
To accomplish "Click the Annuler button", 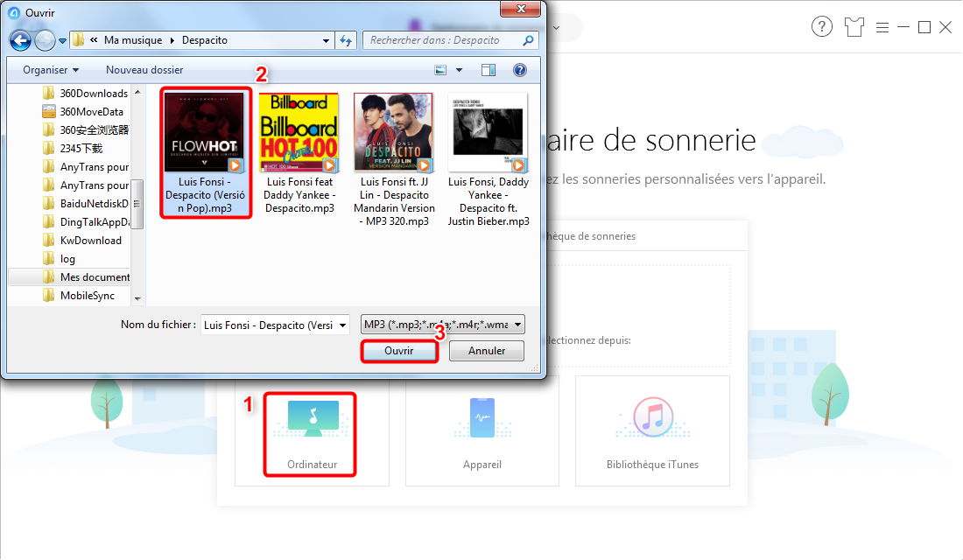I will (x=487, y=351).
